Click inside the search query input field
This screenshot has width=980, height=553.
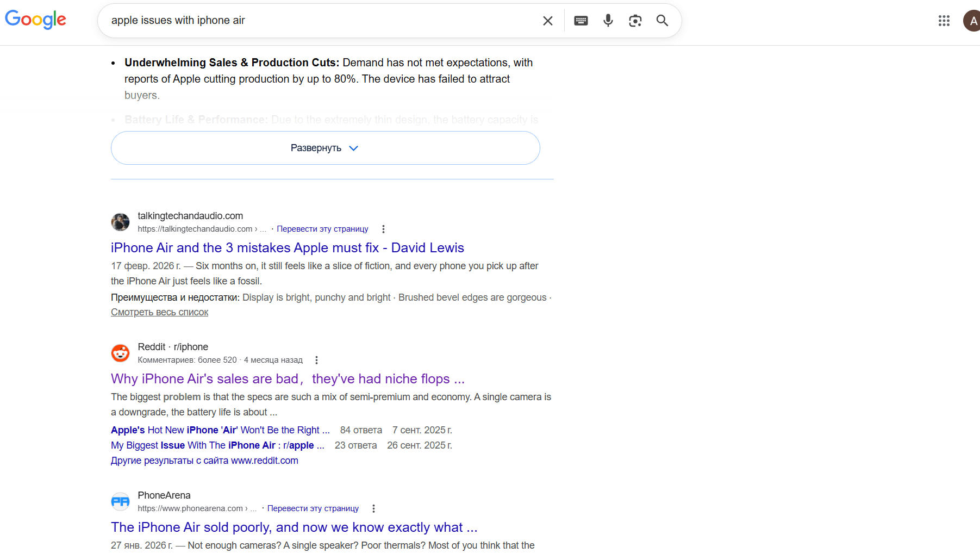[x=321, y=21]
